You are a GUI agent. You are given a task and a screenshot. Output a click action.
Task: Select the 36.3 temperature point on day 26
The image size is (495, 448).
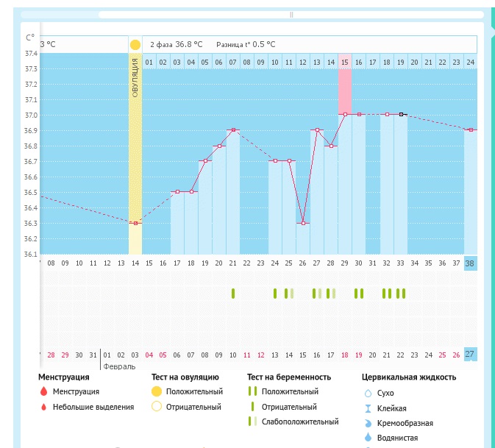click(303, 223)
